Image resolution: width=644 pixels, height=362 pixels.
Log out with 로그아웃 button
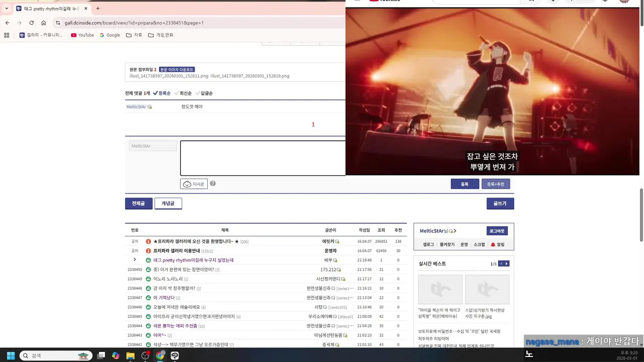pyautogui.click(x=497, y=231)
